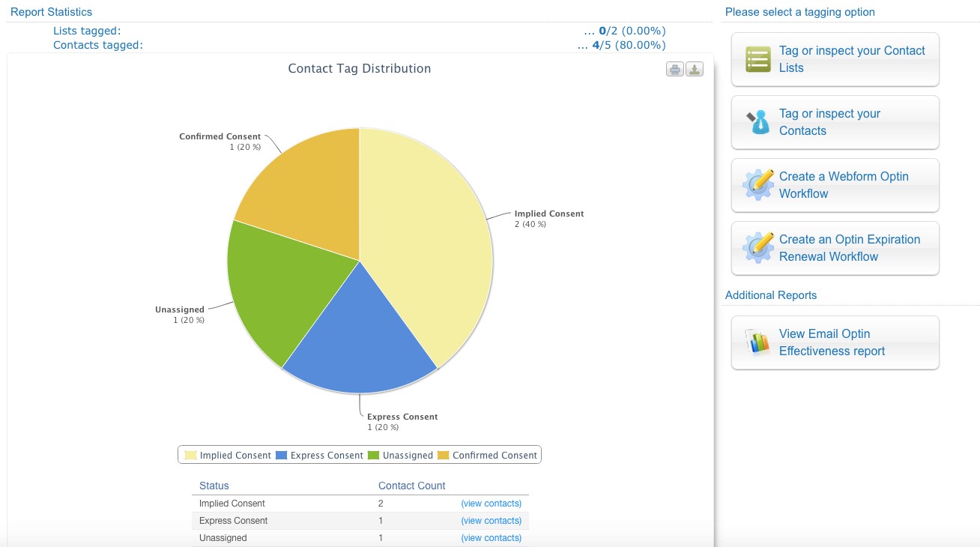Viewport: 980px width, 547px height.
Task: Toggle Implied Consent legend swatch
Action: (190, 456)
